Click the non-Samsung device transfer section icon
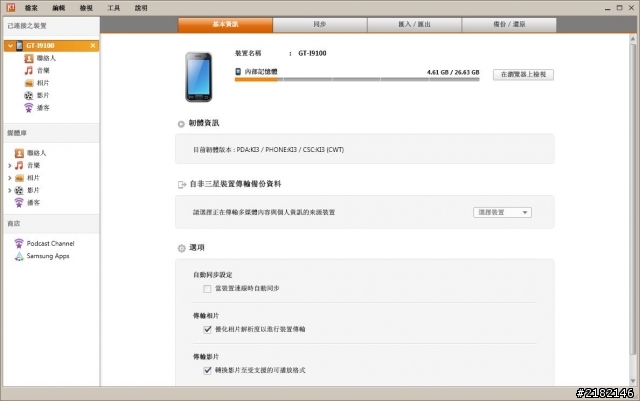The height and width of the screenshot is (401, 640). [x=182, y=185]
